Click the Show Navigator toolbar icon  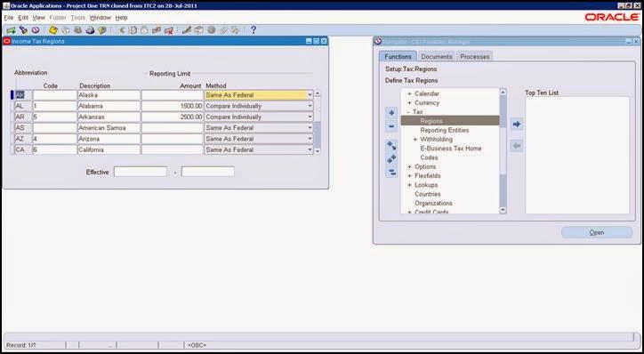(x=36, y=30)
